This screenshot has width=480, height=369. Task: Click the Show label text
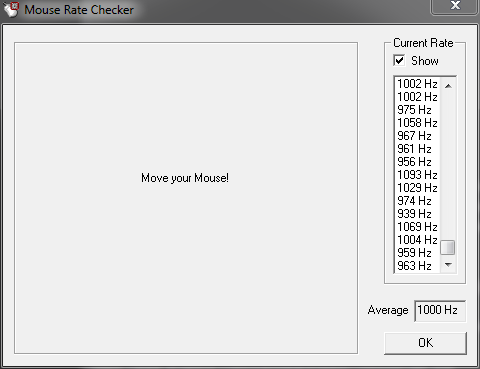click(425, 61)
